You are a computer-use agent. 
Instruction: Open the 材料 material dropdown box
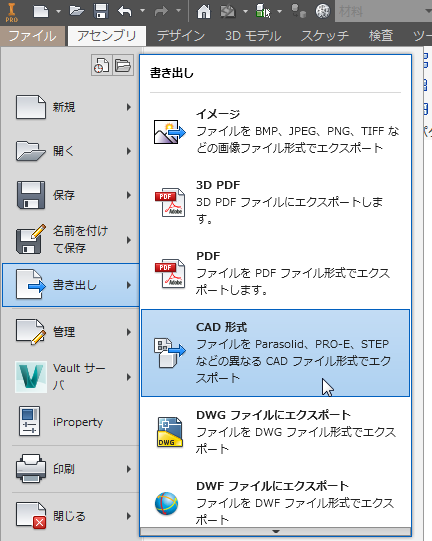click(x=384, y=11)
